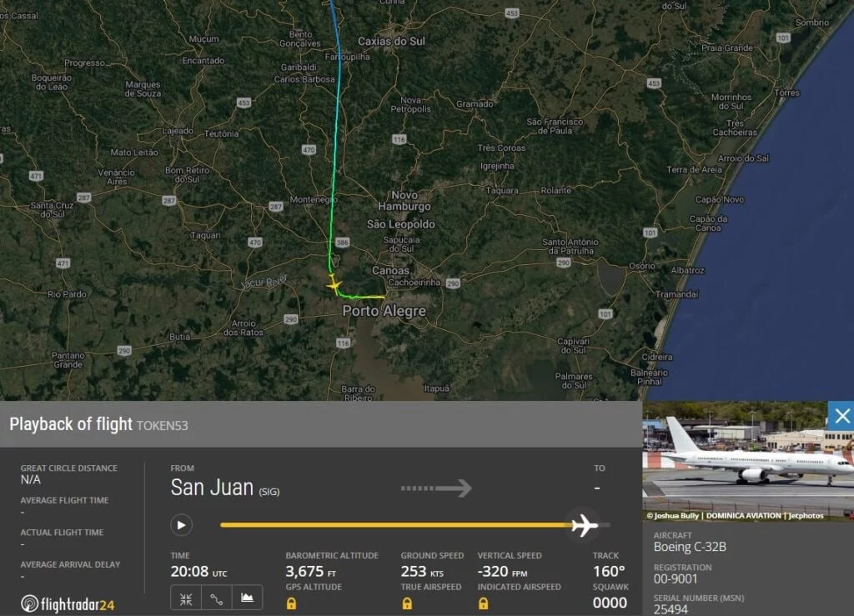Viewport: 854px width, 616px height.
Task: Click the GPS altitude lock icon
Action: pos(291,603)
